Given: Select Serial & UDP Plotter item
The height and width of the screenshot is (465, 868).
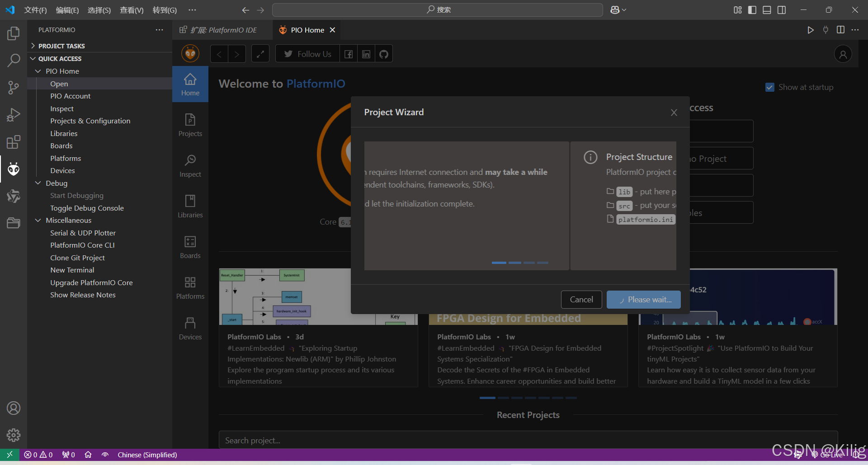Looking at the screenshot, I should point(83,233).
